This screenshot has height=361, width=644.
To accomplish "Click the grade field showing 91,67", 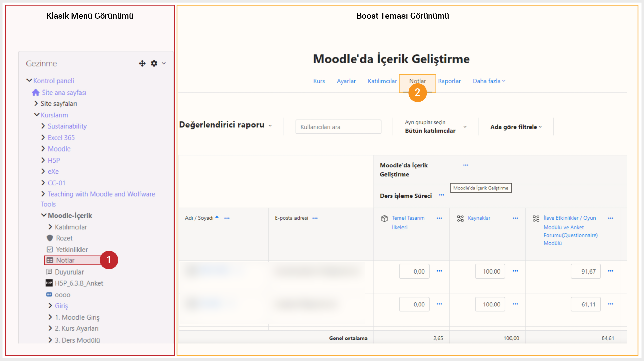I will point(586,271).
